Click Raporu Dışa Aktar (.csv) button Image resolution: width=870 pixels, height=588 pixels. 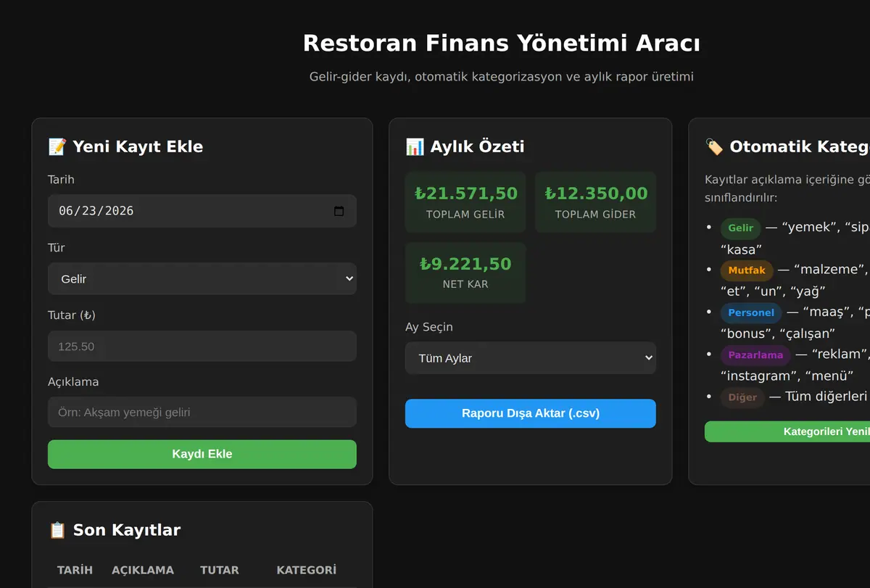[531, 413]
